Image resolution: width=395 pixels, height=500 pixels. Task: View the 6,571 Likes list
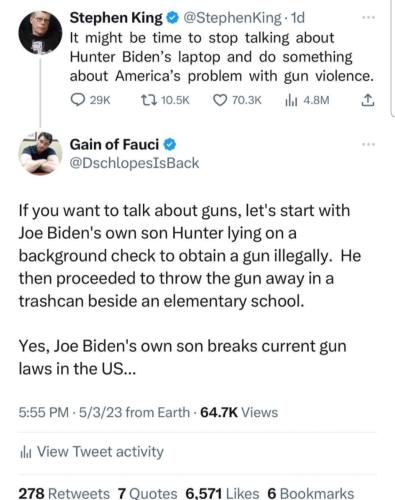[x=222, y=493]
